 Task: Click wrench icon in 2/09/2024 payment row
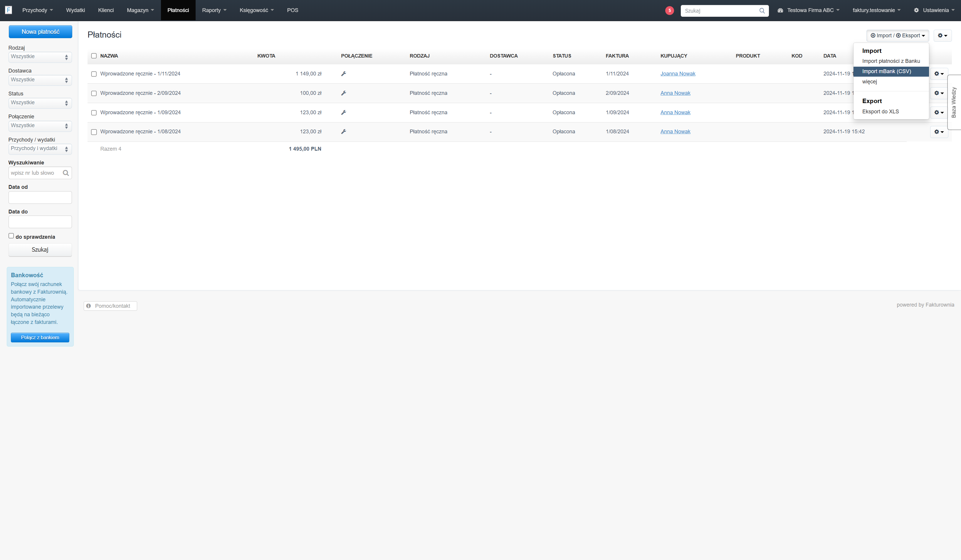pyautogui.click(x=344, y=93)
